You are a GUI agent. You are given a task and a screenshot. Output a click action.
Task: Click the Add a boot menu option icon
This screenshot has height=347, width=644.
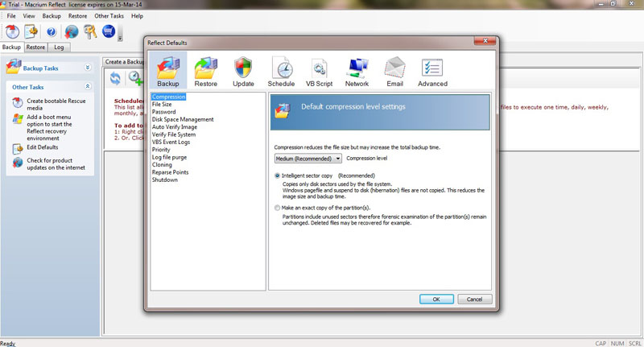coord(18,119)
